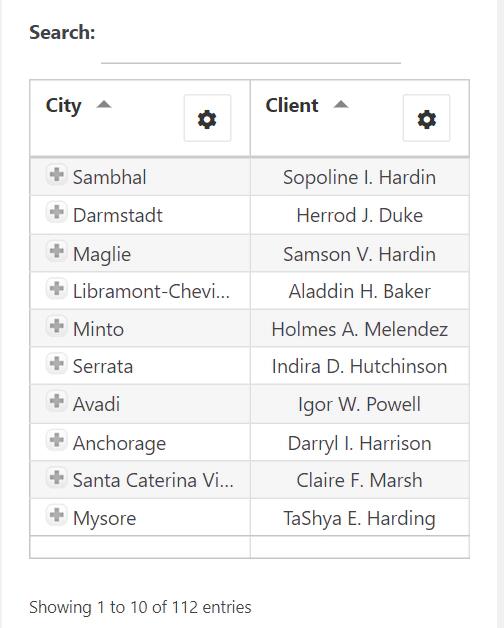Sort by the Client column header
Image resolution: width=504 pixels, height=628 pixels.
pos(292,105)
